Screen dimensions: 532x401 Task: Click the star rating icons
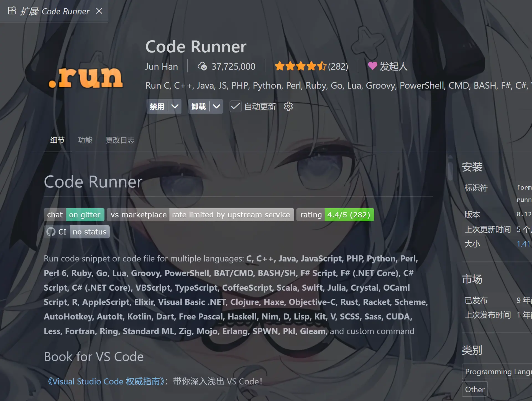tap(301, 66)
